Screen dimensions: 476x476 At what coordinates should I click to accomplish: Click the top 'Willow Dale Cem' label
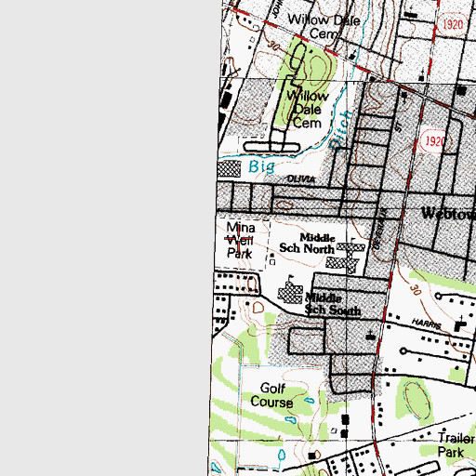pos(324,27)
